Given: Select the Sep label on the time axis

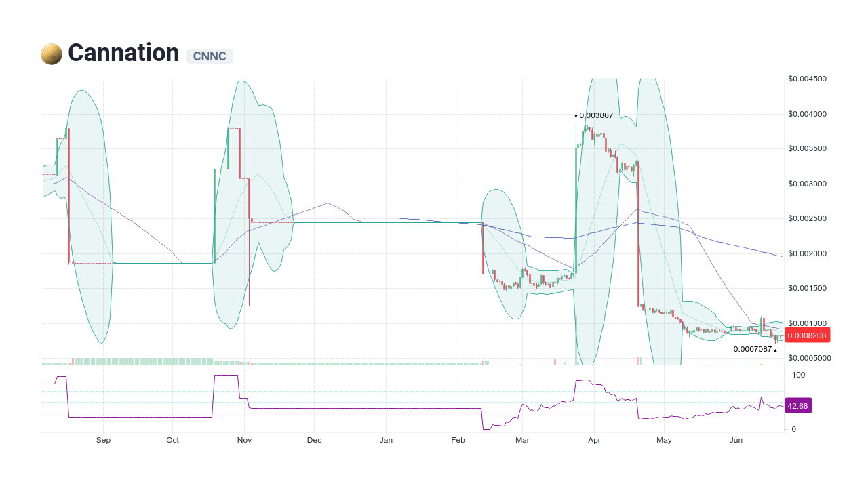Looking at the screenshot, I should click(103, 440).
